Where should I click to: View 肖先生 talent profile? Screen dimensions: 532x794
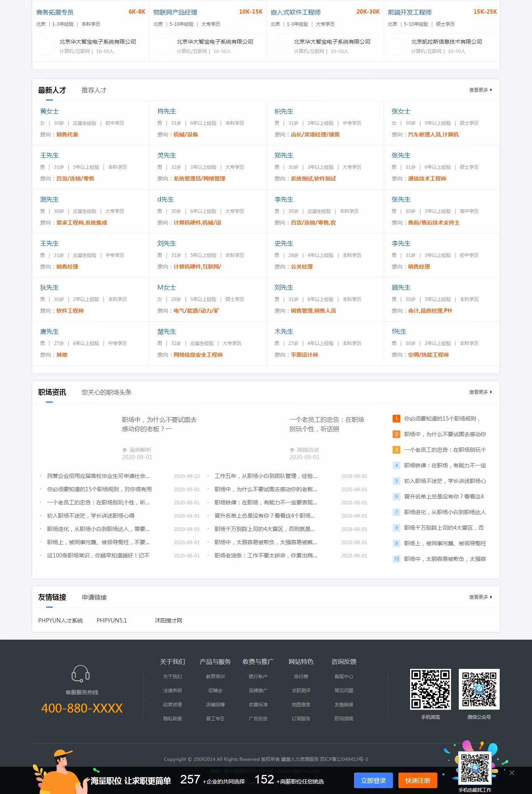167,111
